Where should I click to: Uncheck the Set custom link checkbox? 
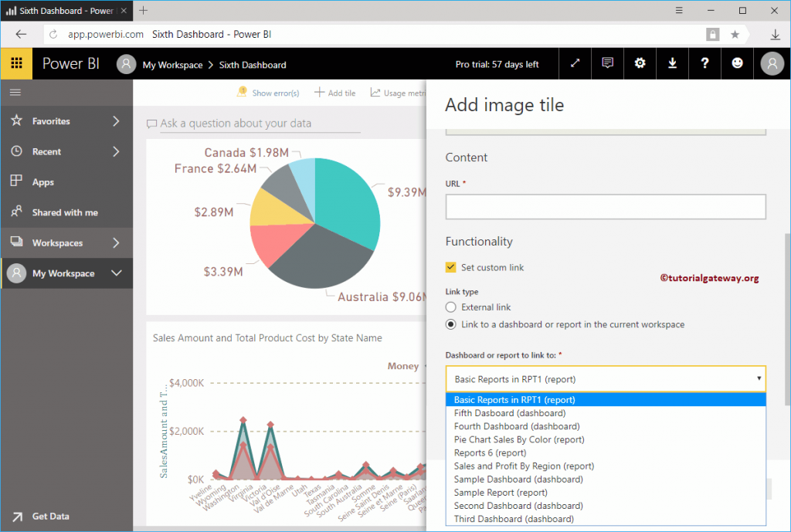point(450,267)
